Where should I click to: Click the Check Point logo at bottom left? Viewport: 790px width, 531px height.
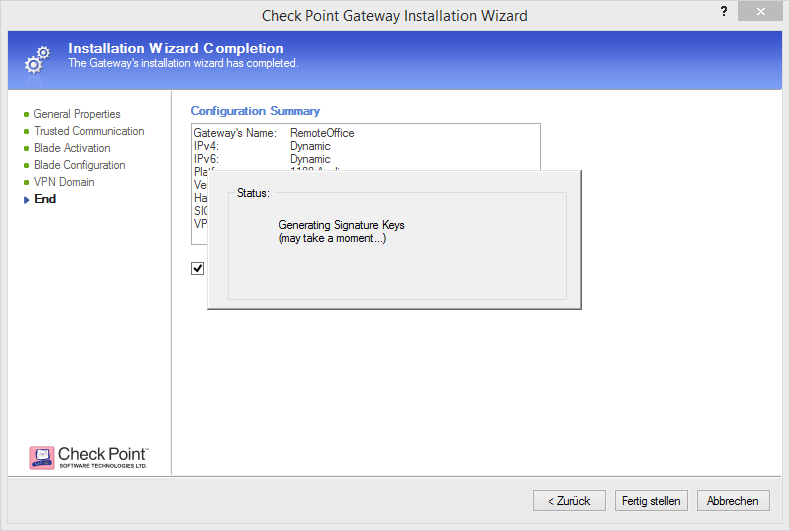click(90, 457)
